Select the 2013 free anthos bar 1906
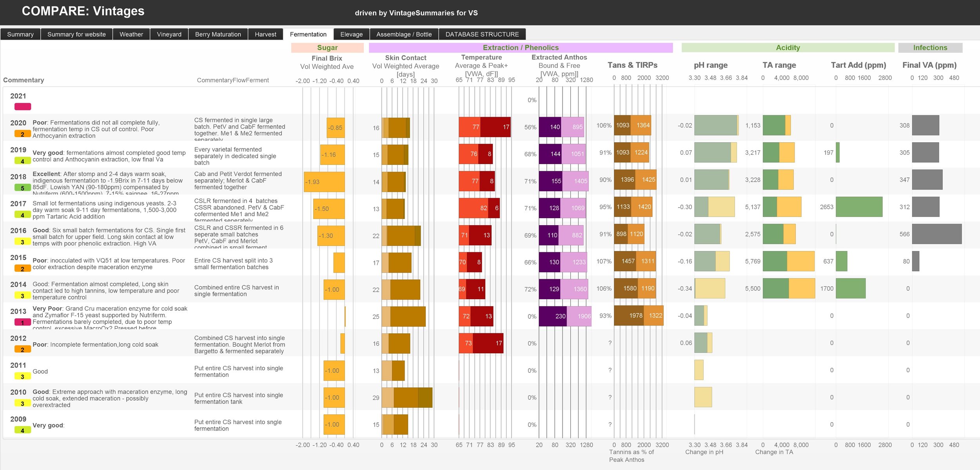The height and width of the screenshot is (470, 980). [x=579, y=316]
